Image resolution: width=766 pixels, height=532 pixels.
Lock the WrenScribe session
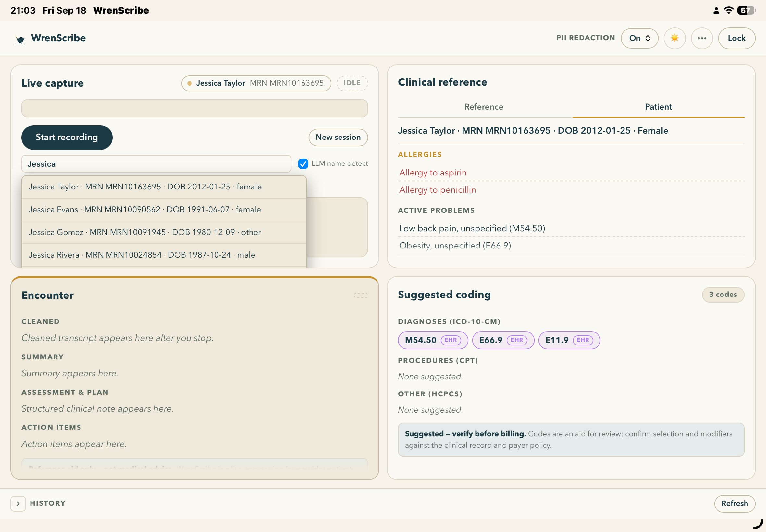(x=736, y=38)
